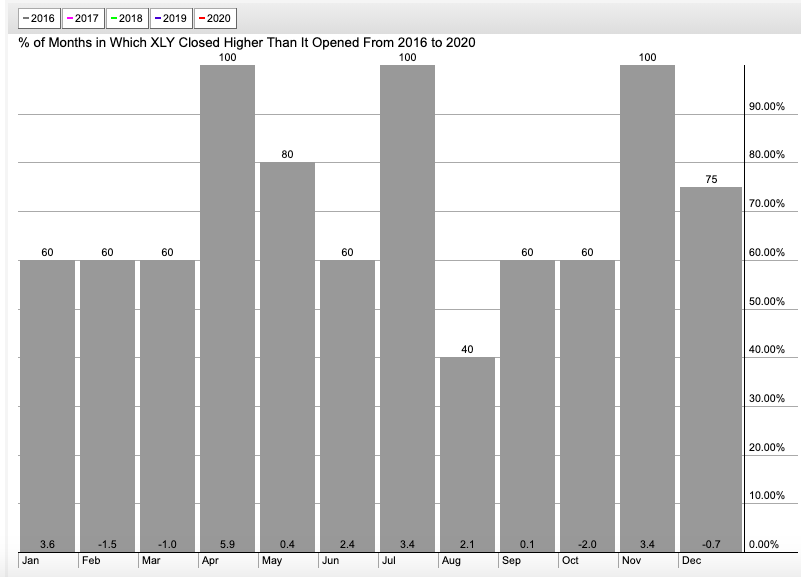Click the Oct axis label
The width and height of the screenshot is (801, 577).
[570, 560]
